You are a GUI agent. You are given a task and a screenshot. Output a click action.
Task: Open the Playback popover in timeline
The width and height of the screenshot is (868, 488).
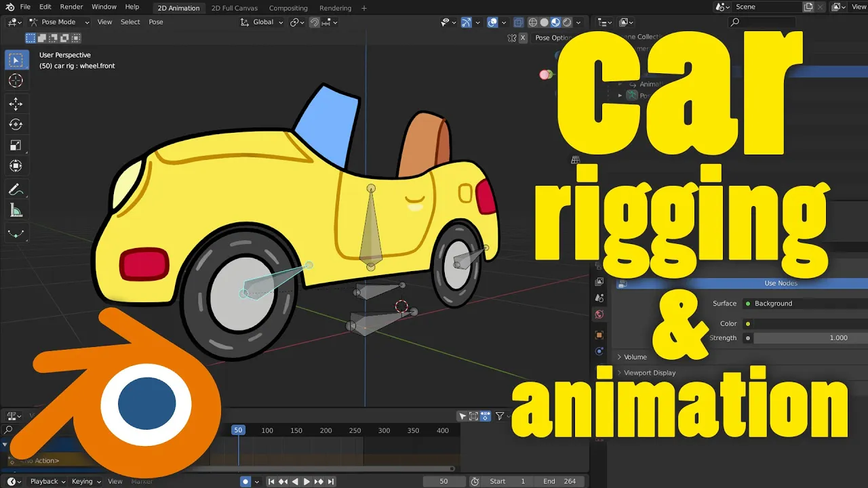(47, 481)
